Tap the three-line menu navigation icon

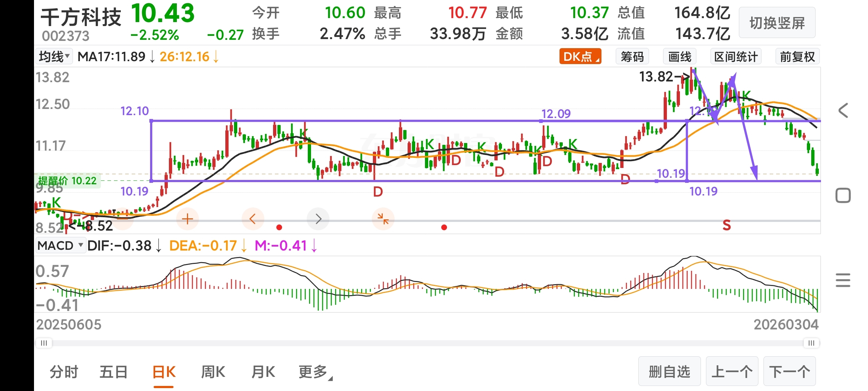coord(843,280)
